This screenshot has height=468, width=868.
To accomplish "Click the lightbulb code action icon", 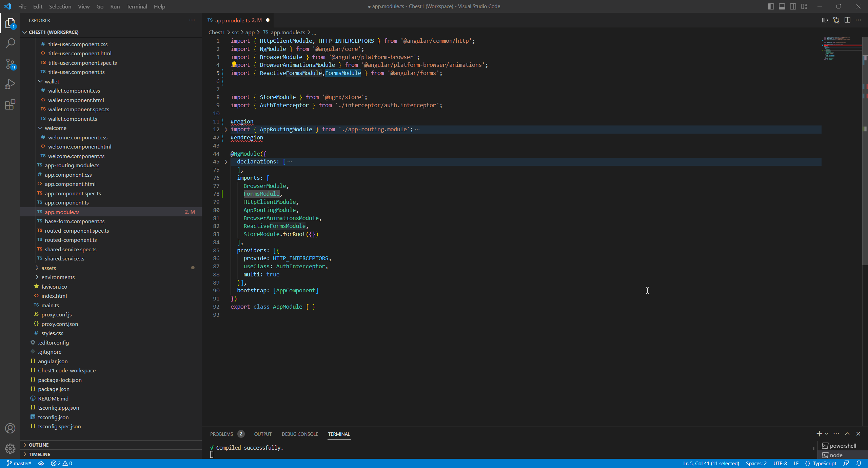I will coord(234,64).
